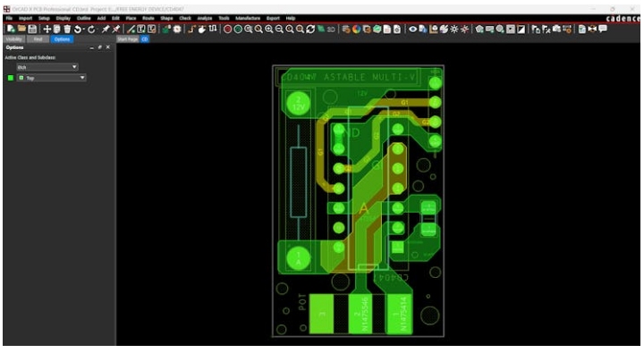Click the eye visibility toolbar icon

[412, 29]
